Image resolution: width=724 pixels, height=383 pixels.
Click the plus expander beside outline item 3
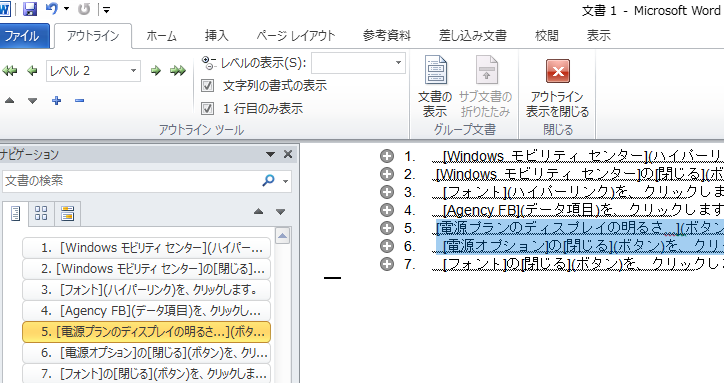[x=387, y=192]
